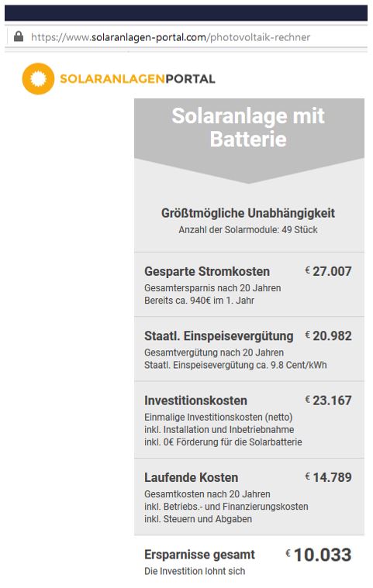The height and width of the screenshot is (588, 373).
Task: Click the € 14.789 running costs value
Action: pyautogui.click(x=328, y=477)
